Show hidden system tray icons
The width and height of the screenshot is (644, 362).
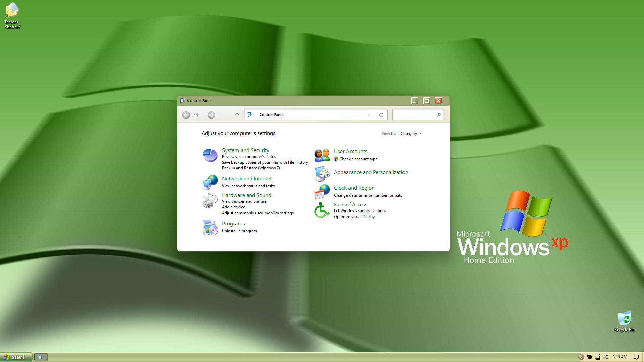click(x=581, y=357)
